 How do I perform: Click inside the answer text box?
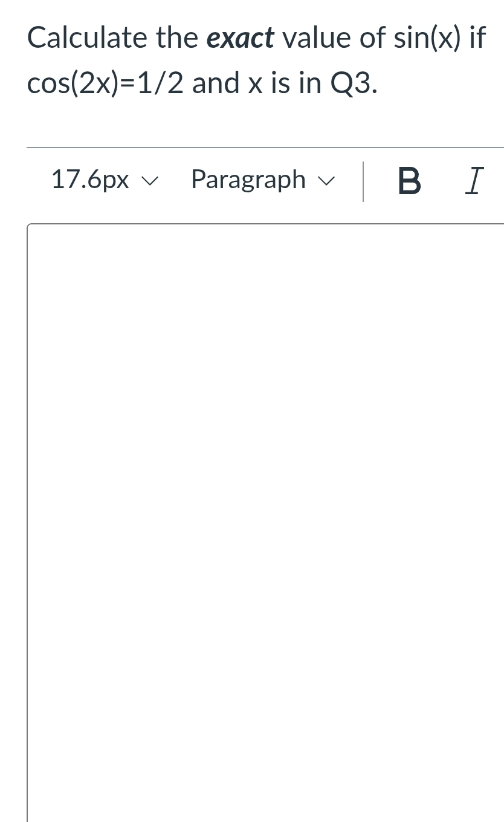(266, 423)
